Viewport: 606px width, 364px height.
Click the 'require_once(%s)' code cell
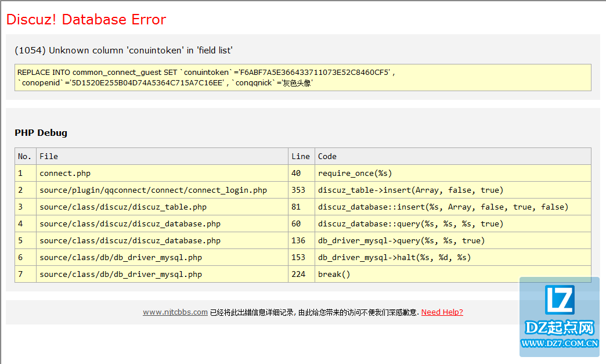pos(453,174)
